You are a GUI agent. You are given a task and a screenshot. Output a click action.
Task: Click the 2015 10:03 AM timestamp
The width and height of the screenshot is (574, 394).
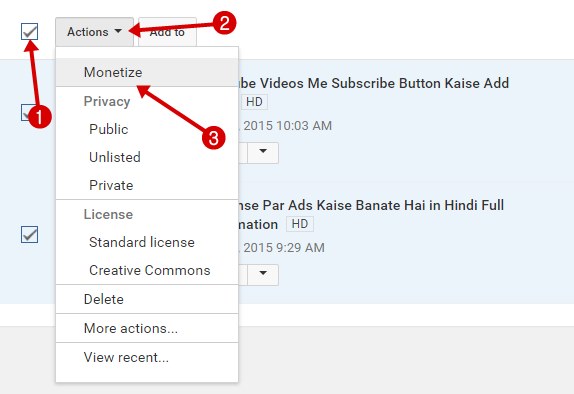click(x=287, y=126)
